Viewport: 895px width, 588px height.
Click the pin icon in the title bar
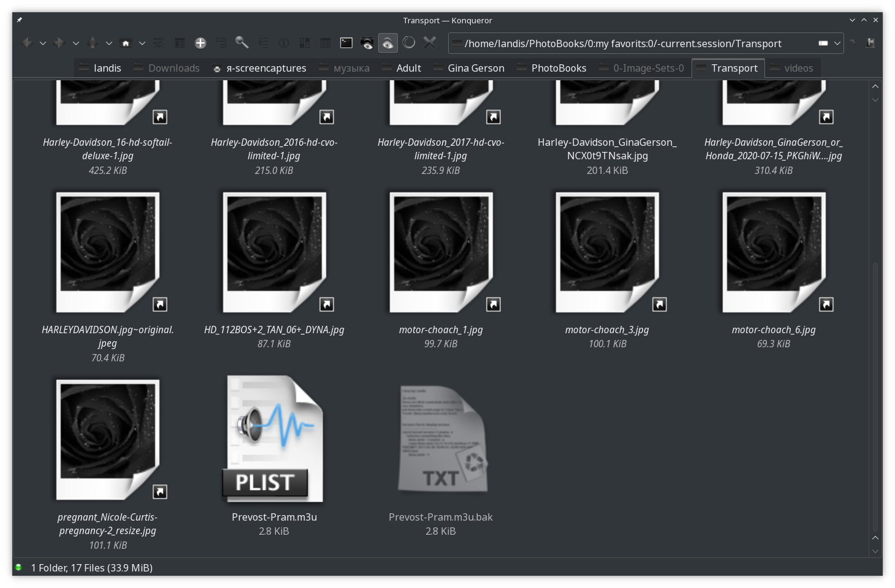coord(20,20)
